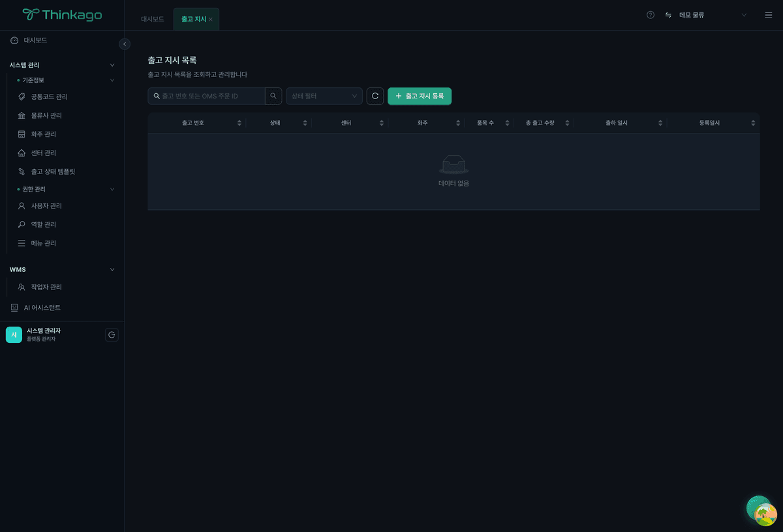Click the refresh icon next to status filter

pos(375,96)
